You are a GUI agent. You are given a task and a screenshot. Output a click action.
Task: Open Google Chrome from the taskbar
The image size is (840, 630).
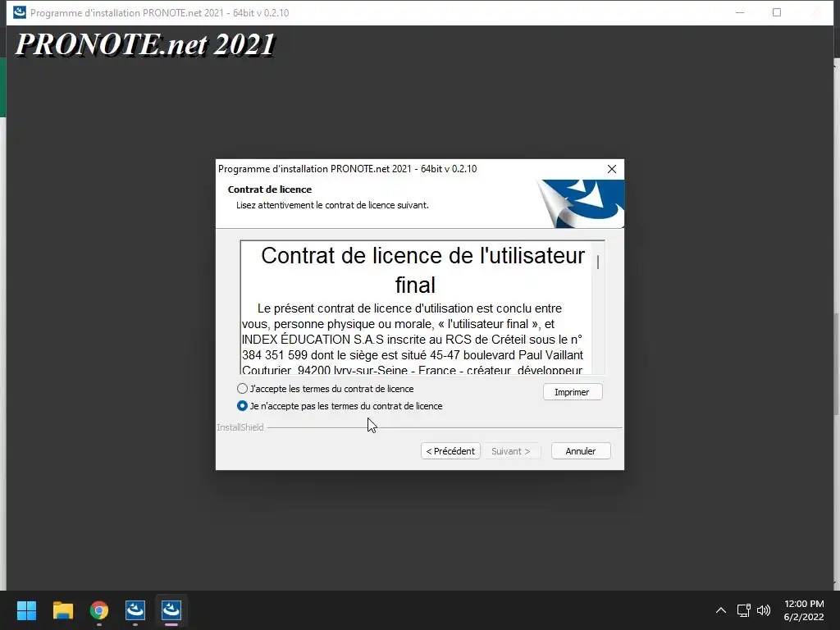coord(99,610)
